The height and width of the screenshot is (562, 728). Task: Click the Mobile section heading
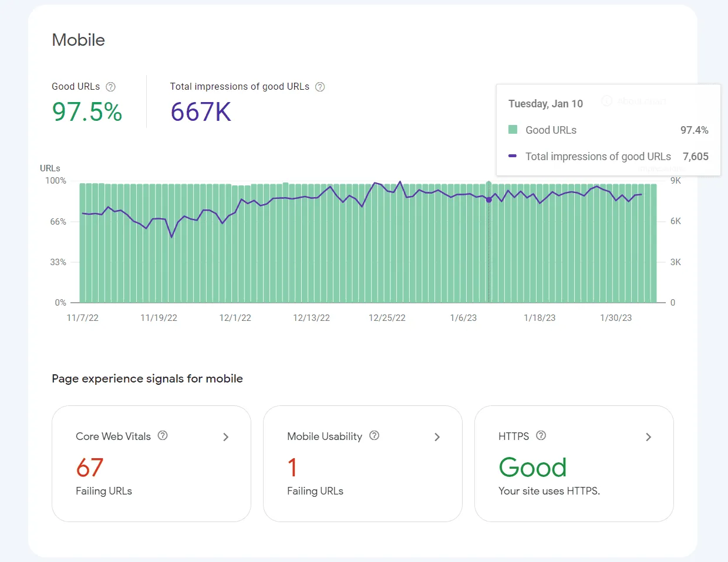[79, 40]
